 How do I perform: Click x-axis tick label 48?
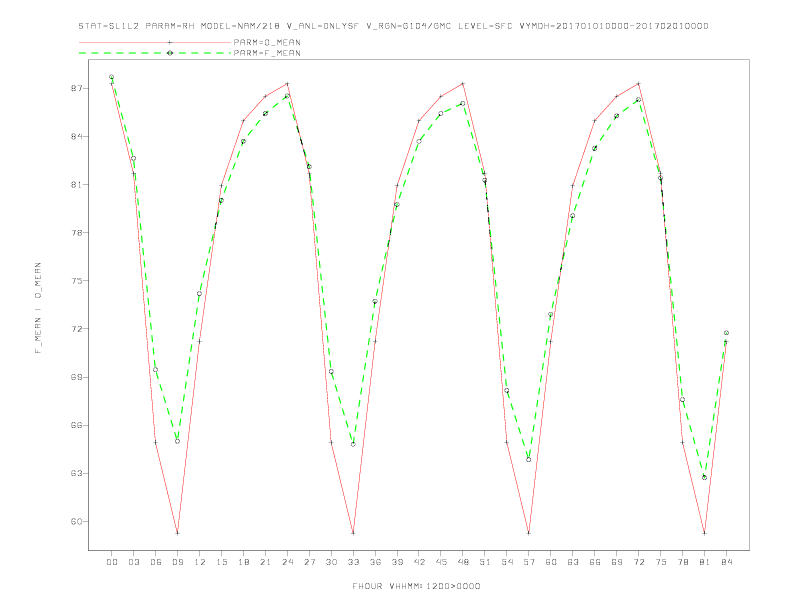pos(463,562)
